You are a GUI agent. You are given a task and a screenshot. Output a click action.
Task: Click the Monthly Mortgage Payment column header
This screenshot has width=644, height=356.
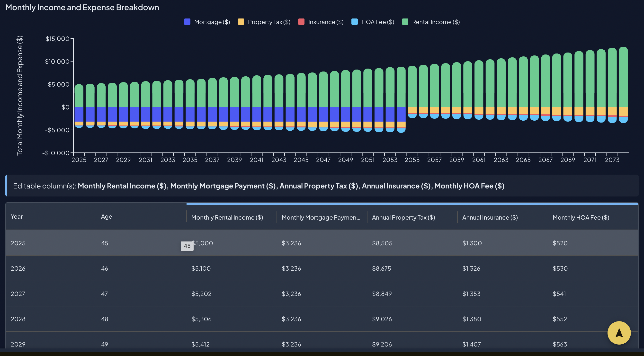(x=321, y=217)
